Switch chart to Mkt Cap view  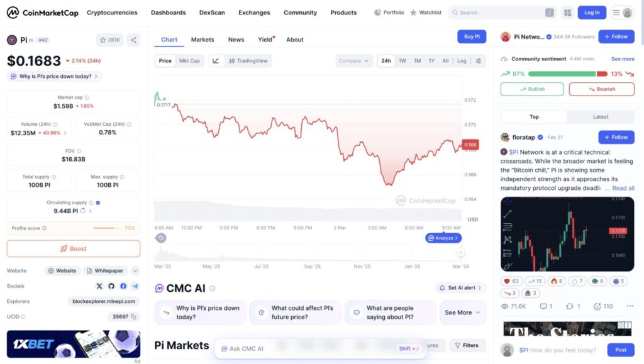pyautogui.click(x=189, y=61)
